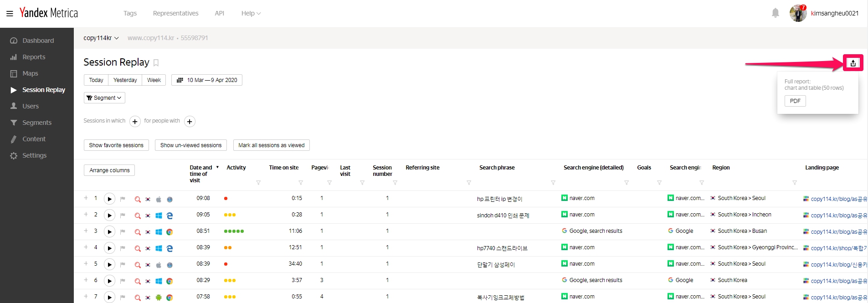Expand the Segment dropdown

pyautogui.click(x=104, y=98)
